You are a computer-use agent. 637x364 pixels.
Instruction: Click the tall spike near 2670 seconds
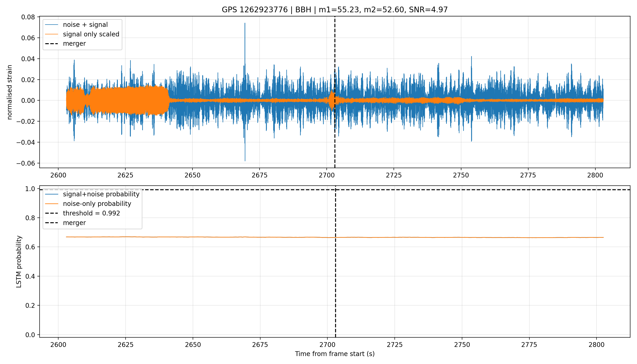click(245, 50)
